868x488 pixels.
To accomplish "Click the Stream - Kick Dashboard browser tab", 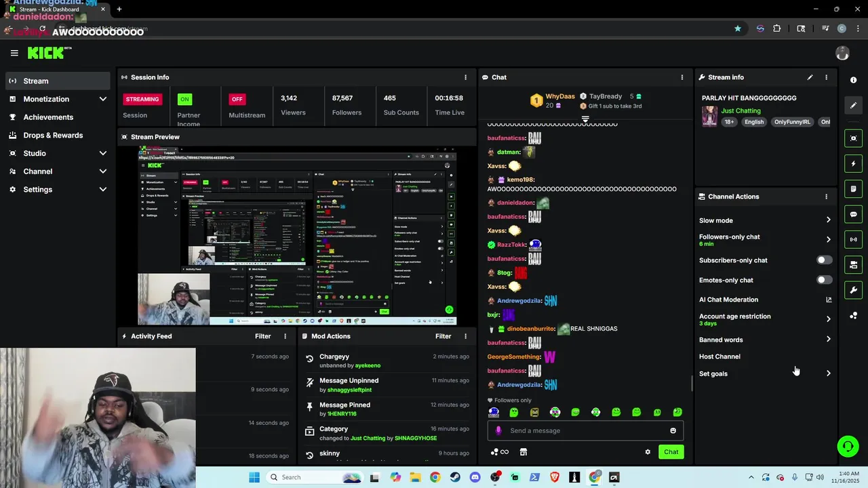I will click(x=56, y=9).
